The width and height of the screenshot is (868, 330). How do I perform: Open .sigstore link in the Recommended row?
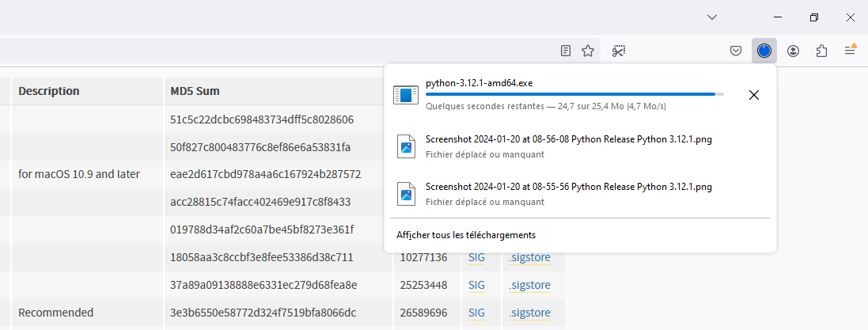tap(530, 313)
